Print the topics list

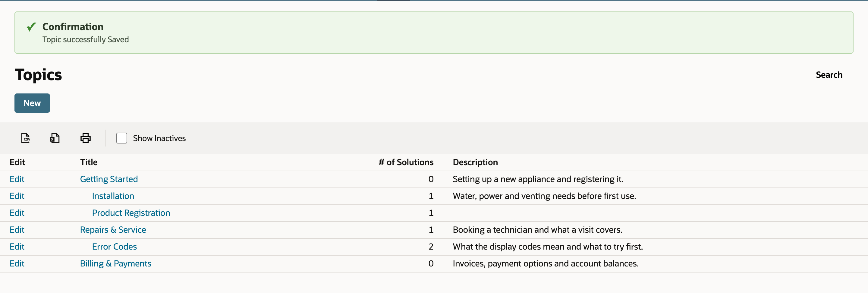click(x=86, y=138)
